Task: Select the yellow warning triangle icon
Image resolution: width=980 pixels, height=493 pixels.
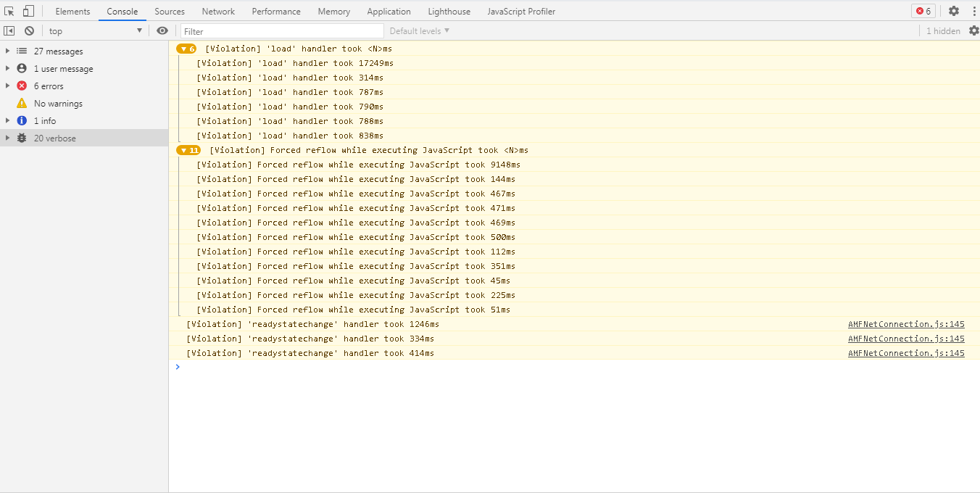Action: coord(22,104)
